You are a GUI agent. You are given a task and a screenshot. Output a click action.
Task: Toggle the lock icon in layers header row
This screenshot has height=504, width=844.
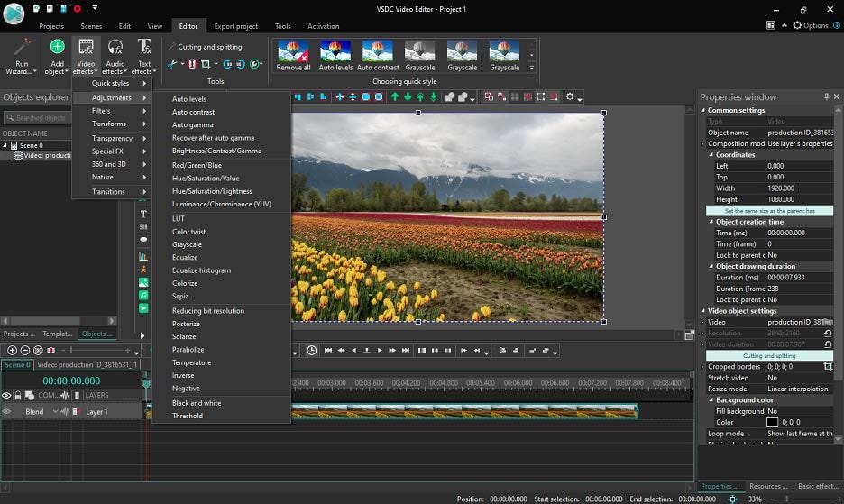coord(19,395)
